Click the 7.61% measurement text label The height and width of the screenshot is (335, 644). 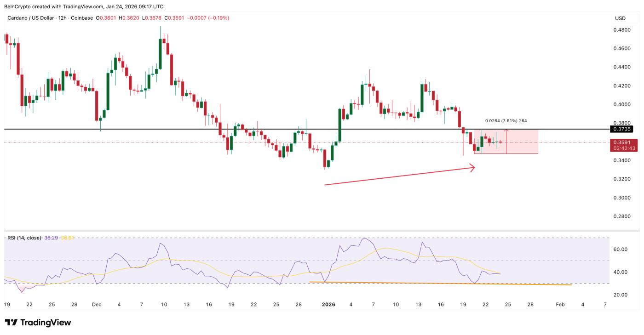coord(506,121)
